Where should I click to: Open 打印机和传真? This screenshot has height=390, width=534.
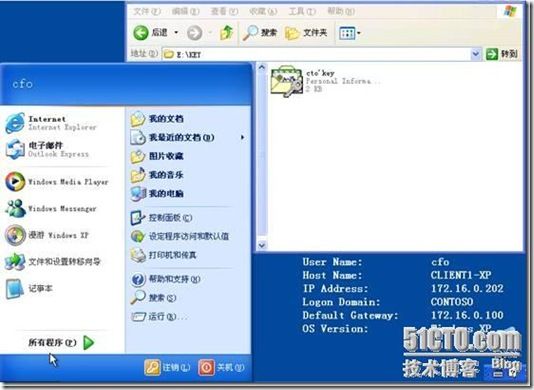164,255
